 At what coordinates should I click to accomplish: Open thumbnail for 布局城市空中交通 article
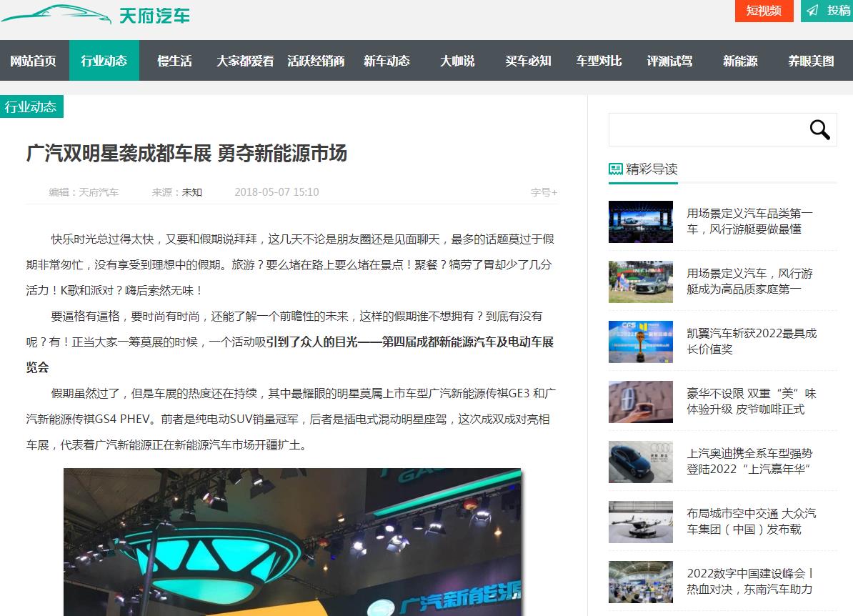(641, 522)
